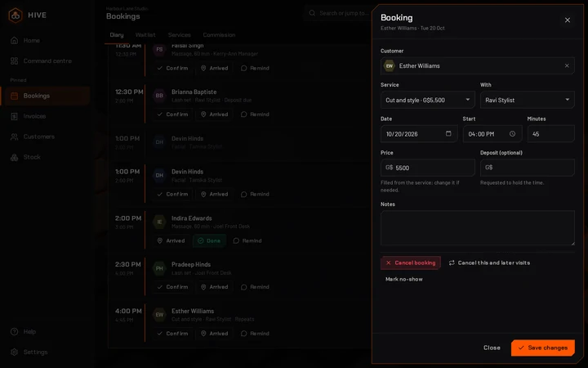Image resolution: width=588 pixels, height=368 pixels.
Task: Remind Esther Williams in diary
Action: coord(255,334)
